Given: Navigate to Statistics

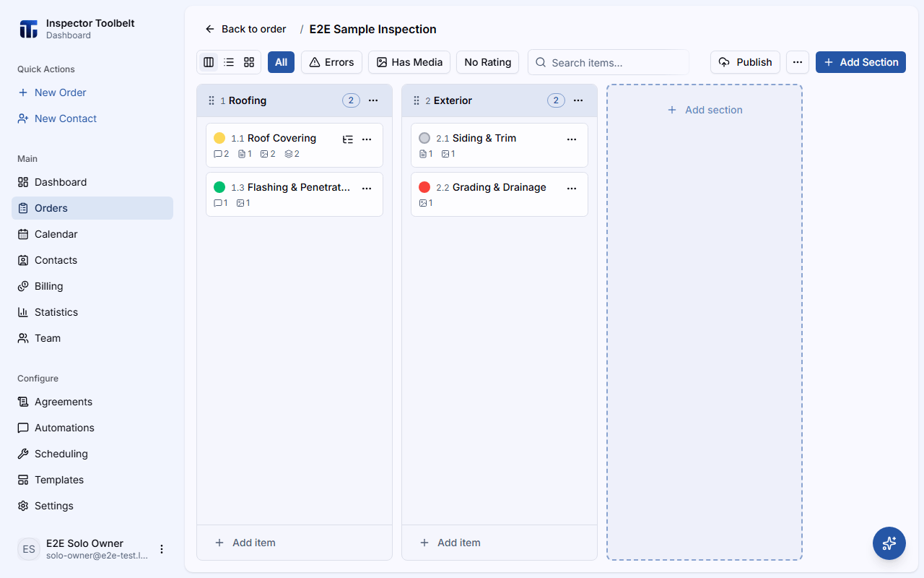Looking at the screenshot, I should tap(92, 312).
